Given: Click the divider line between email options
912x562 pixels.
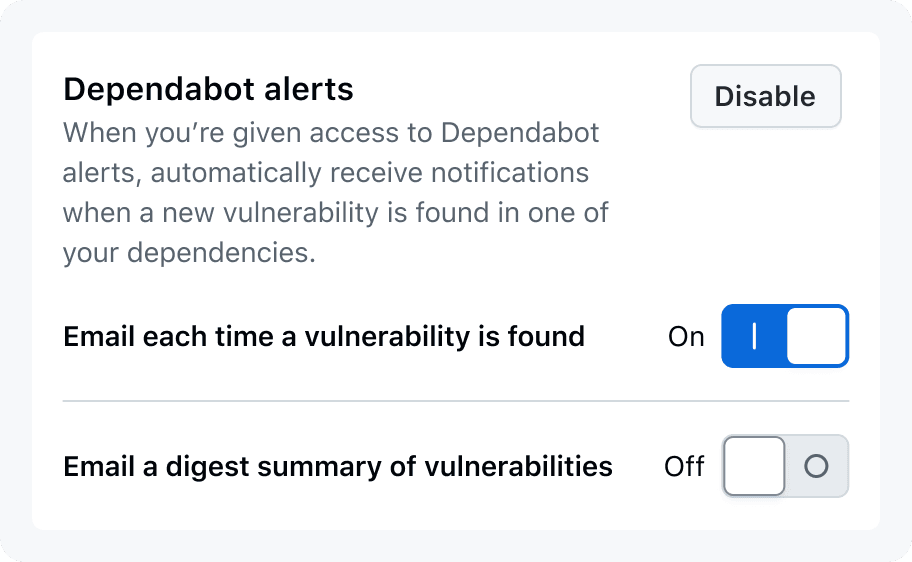Looking at the screenshot, I should [455, 401].
